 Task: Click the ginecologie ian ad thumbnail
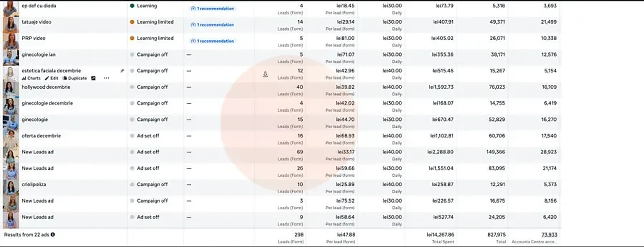click(11, 58)
